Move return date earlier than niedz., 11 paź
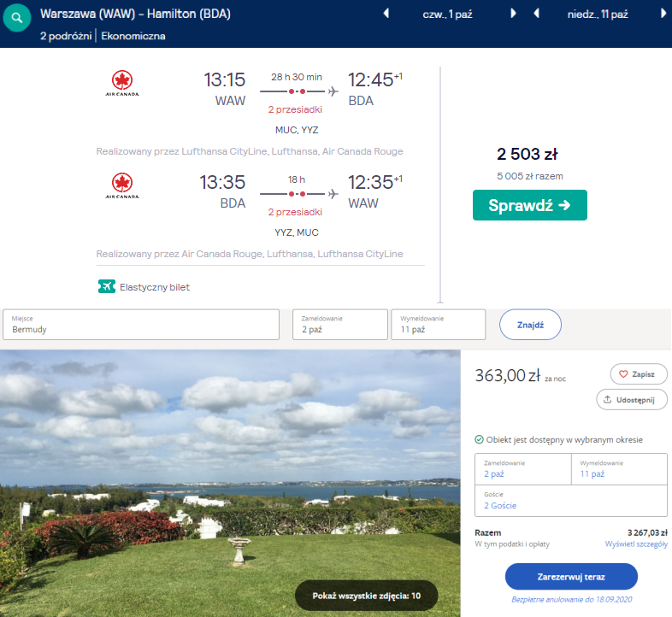This screenshot has width=672, height=617. coord(536,14)
